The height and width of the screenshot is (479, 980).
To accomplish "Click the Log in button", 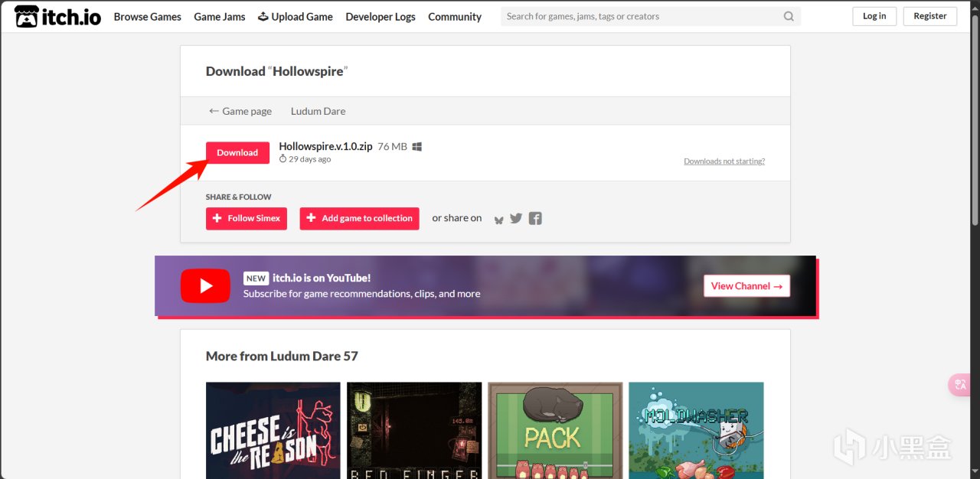I will (874, 16).
